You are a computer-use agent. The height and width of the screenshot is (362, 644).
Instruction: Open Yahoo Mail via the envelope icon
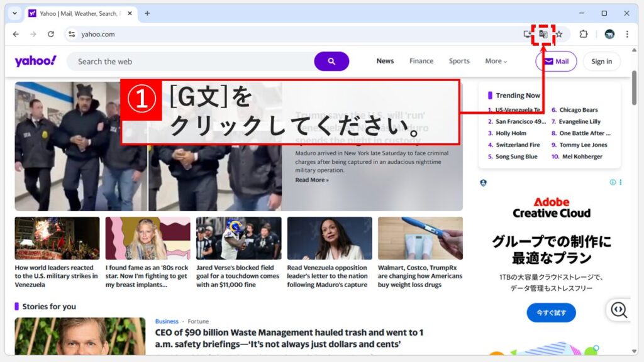pyautogui.click(x=555, y=61)
